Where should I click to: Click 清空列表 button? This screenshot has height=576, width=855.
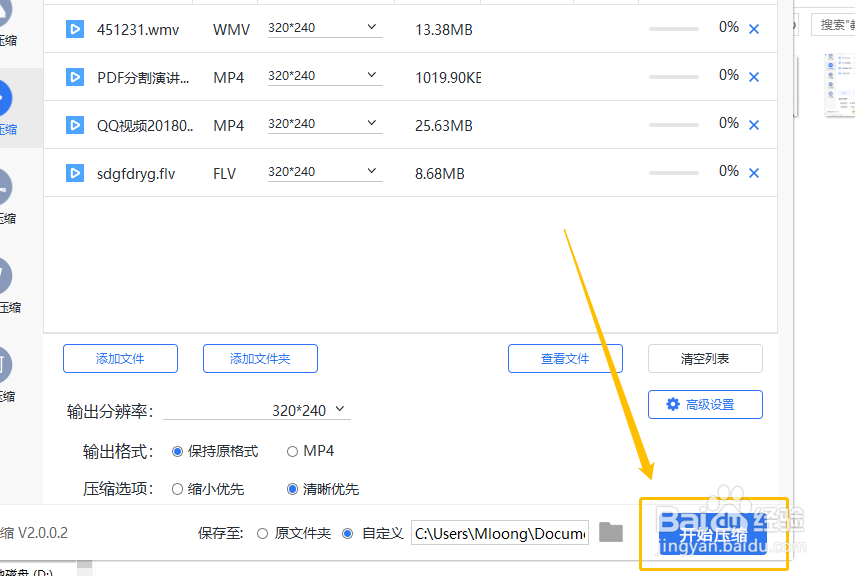705,358
